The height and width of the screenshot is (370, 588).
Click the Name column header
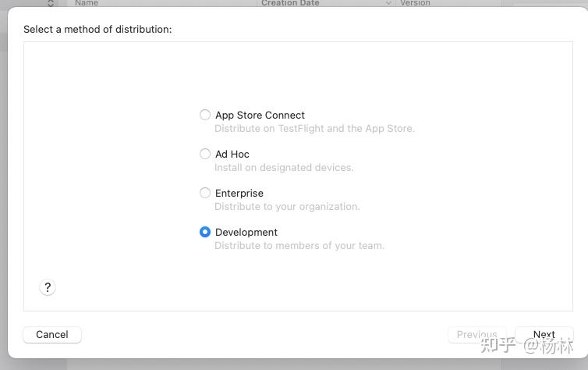tap(87, 3)
